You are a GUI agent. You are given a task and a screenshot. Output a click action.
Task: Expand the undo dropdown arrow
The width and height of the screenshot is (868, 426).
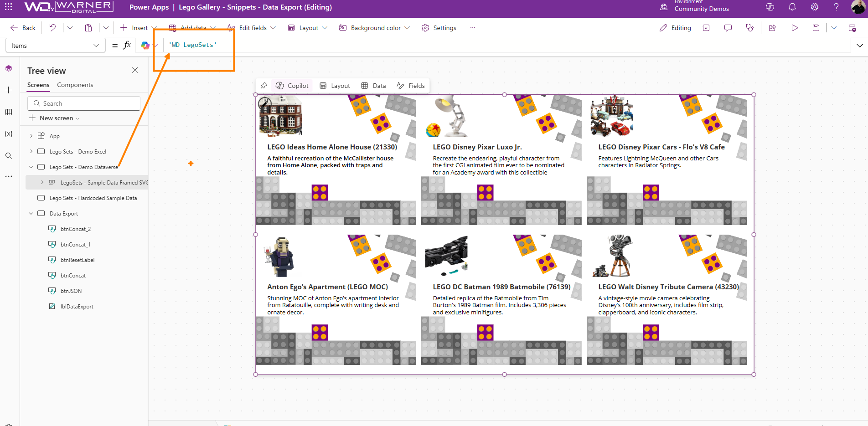(70, 28)
